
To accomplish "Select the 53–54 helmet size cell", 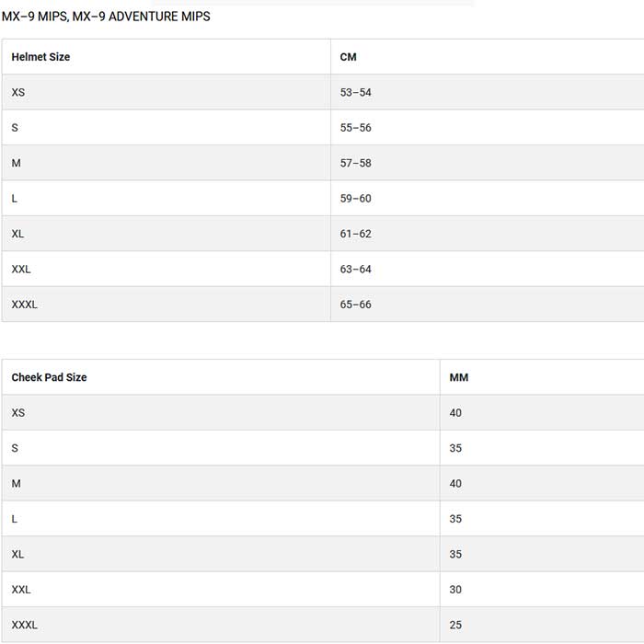I will 355,93.
